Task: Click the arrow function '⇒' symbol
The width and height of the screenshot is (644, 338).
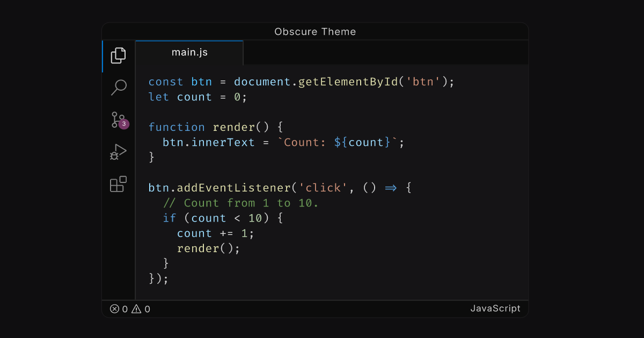Action: tap(391, 188)
